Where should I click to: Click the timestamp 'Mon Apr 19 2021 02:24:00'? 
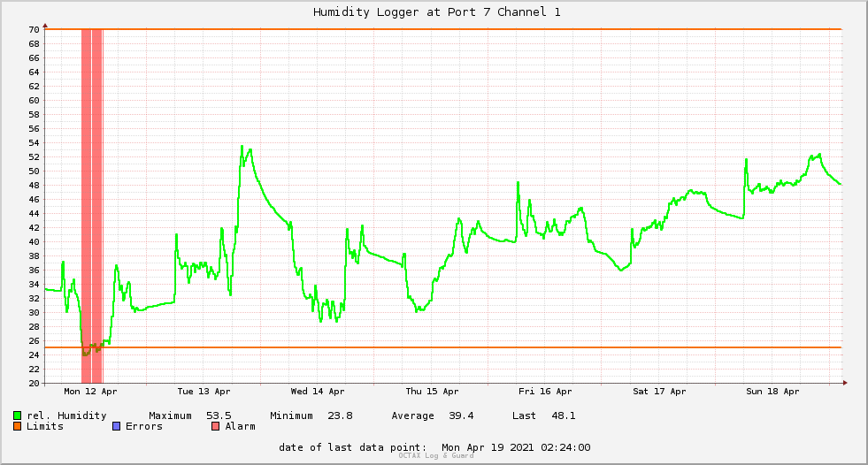click(x=516, y=447)
